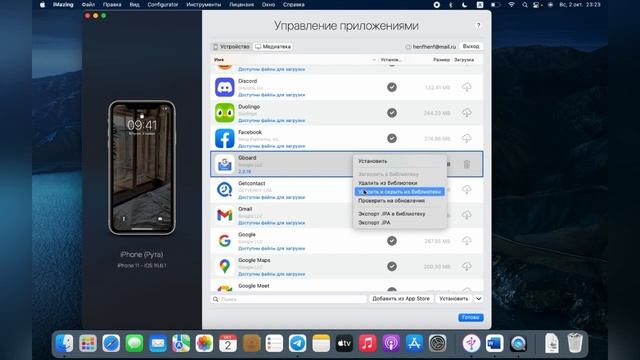Click the Выход sign-out button

tap(471, 46)
